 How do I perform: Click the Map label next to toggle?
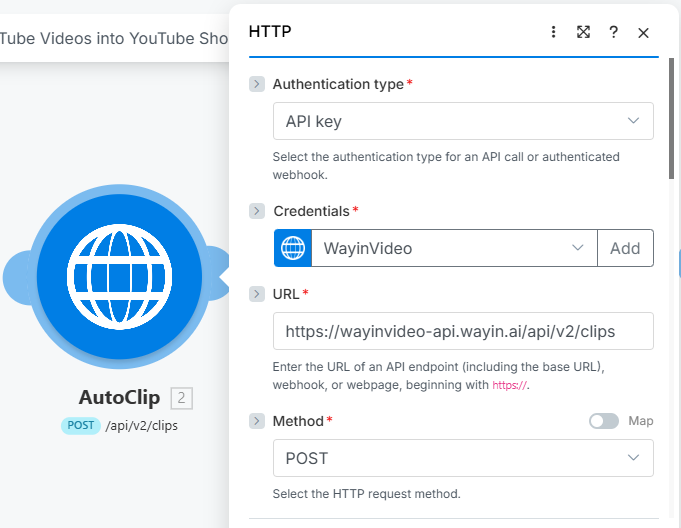click(641, 421)
